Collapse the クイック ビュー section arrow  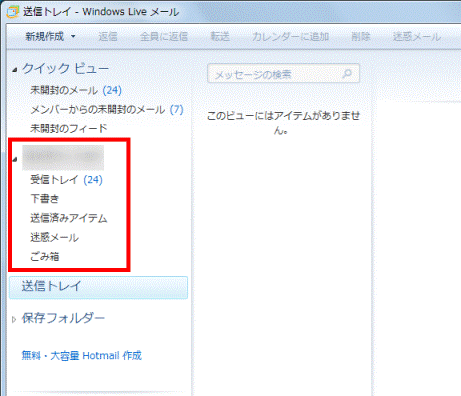point(14,70)
